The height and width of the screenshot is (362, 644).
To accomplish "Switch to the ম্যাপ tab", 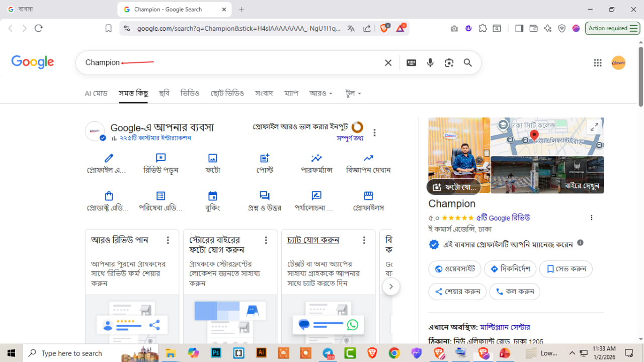I will pyautogui.click(x=291, y=93).
